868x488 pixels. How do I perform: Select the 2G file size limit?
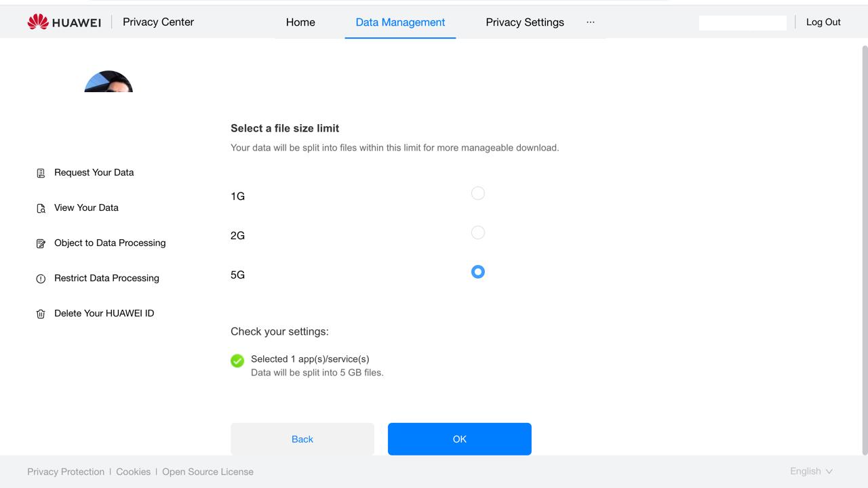[478, 232]
